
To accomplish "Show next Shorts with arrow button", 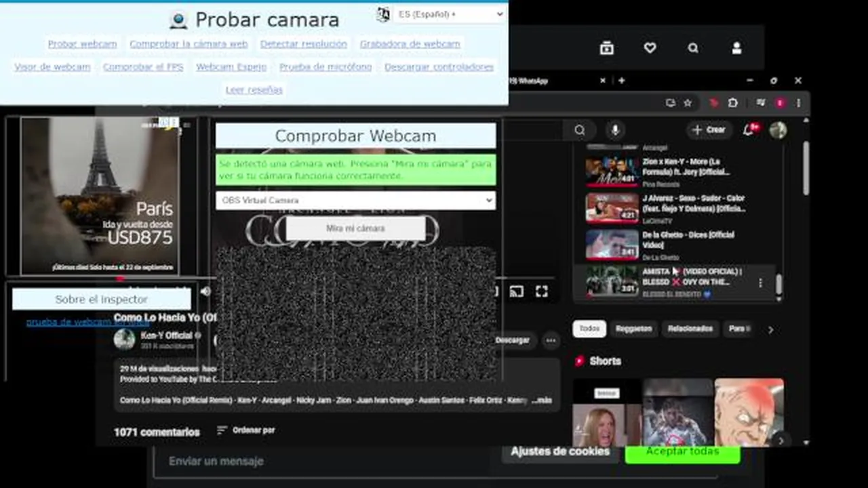I will (x=781, y=441).
